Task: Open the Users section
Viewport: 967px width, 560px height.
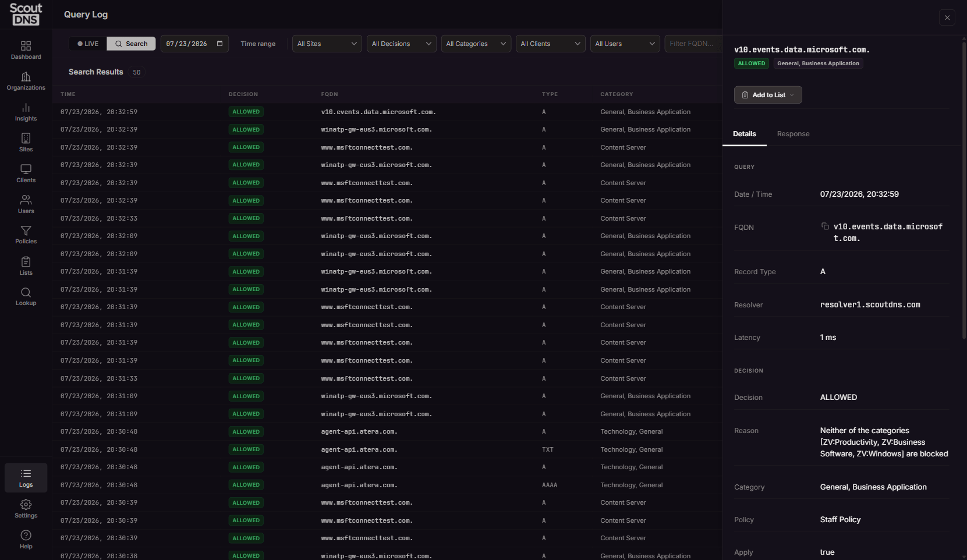Action: (26, 204)
